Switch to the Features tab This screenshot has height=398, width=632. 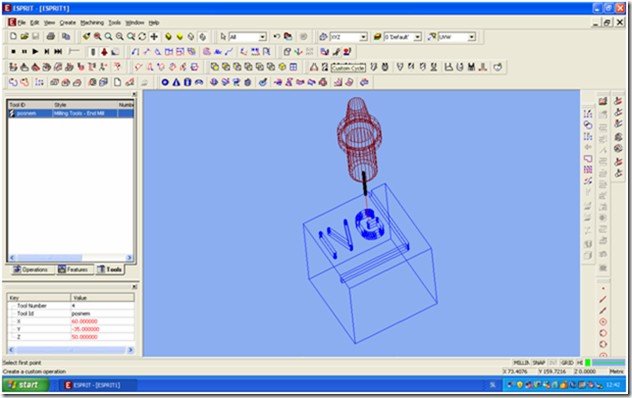click(x=73, y=269)
